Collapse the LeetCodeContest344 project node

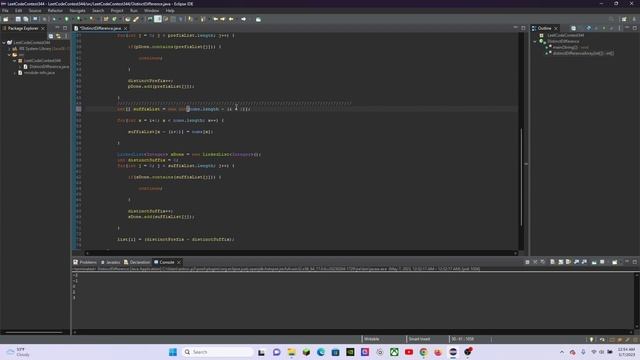click(4, 42)
